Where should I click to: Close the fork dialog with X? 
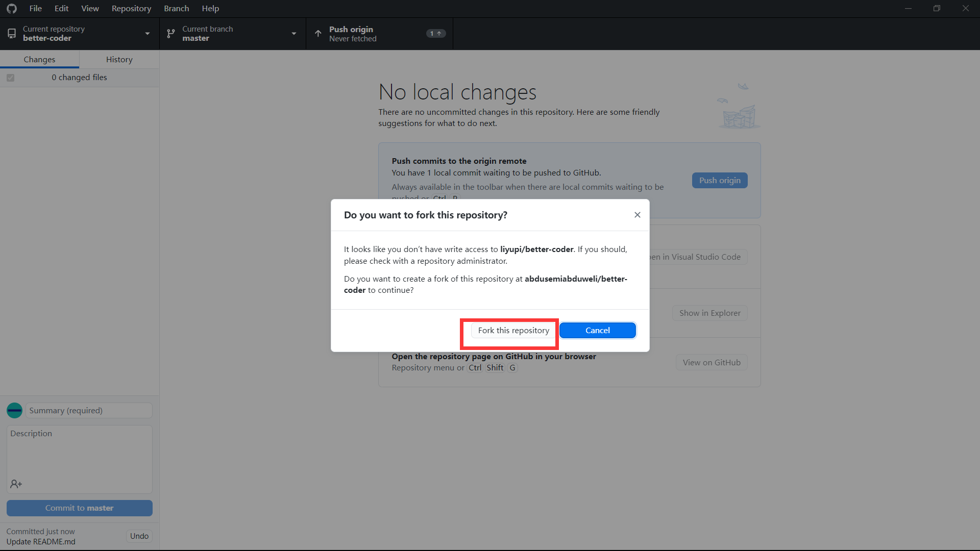[x=637, y=215]
